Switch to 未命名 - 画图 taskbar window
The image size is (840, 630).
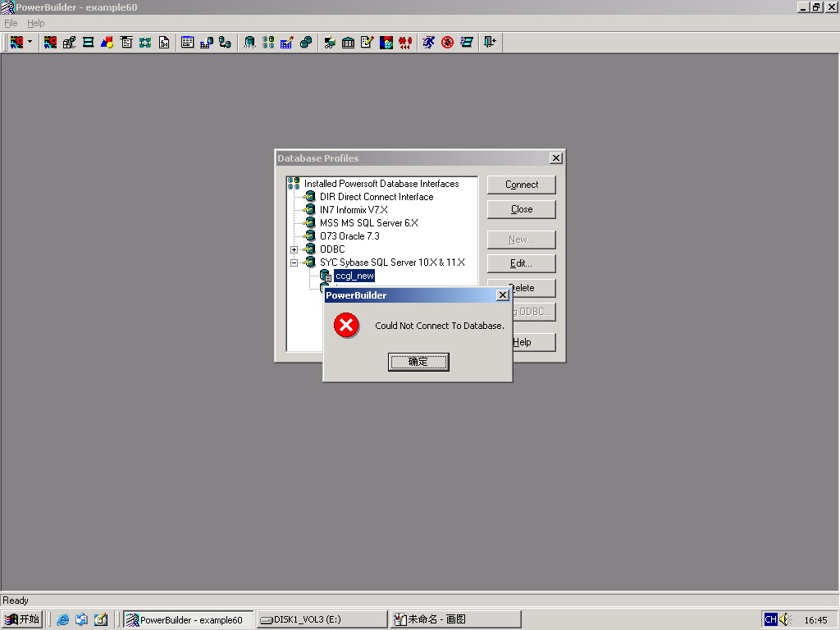coord(455,620)
